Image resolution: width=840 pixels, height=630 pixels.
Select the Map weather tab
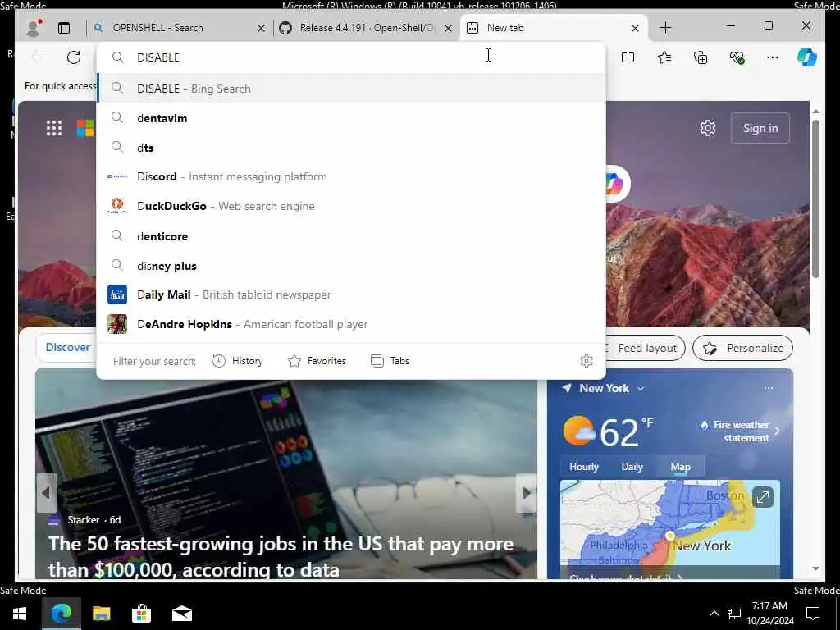(x=680, y=467)
